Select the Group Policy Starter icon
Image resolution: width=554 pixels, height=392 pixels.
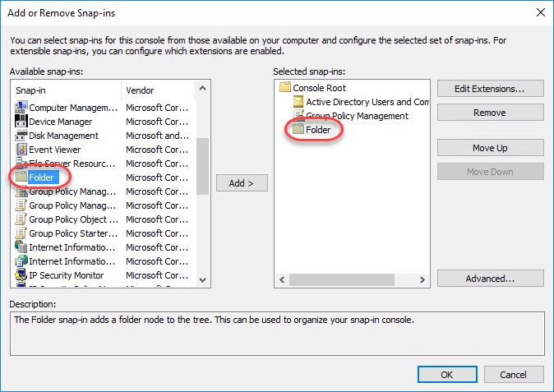click(x=21, y=233)
